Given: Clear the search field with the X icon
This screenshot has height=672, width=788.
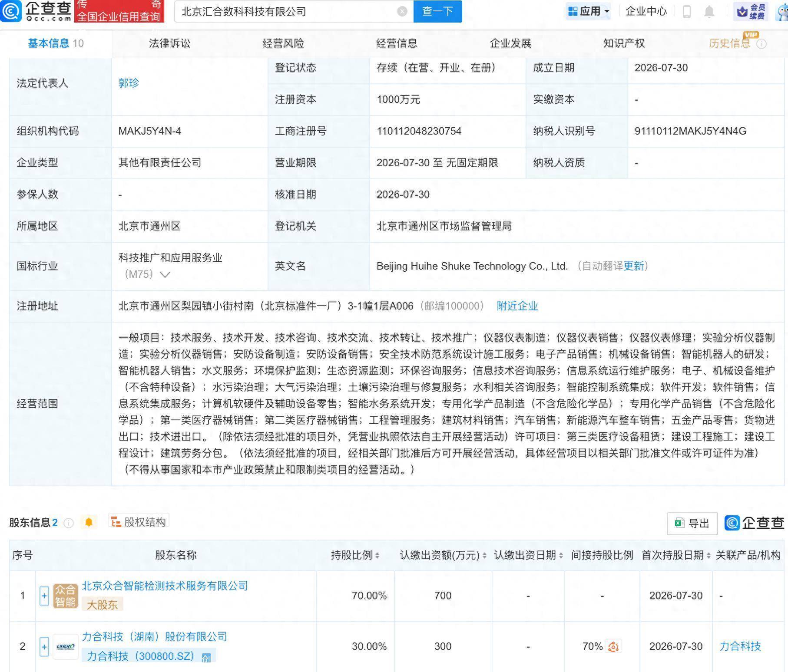Looking at the screenshot, I should click(x=402, y=12).
